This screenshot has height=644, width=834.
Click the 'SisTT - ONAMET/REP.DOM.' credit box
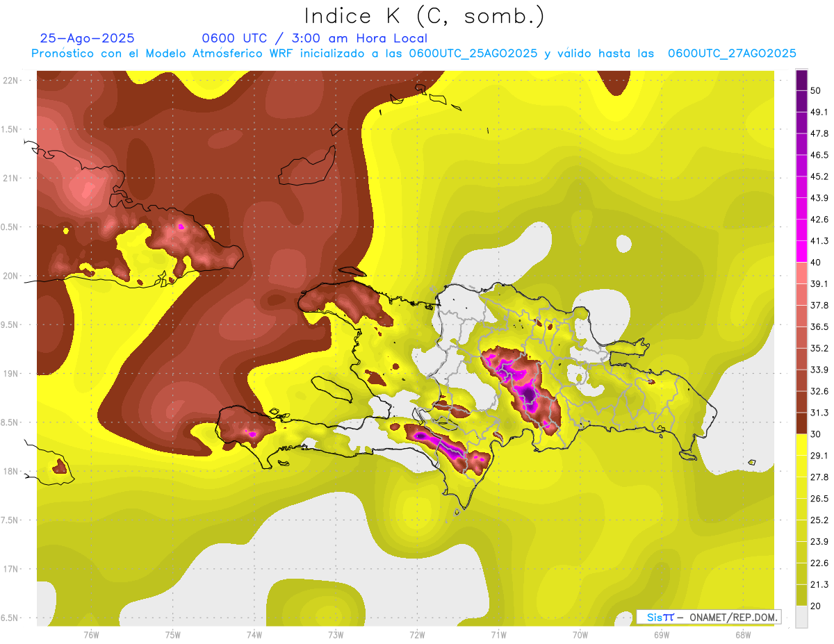click(x=708, y=617)
